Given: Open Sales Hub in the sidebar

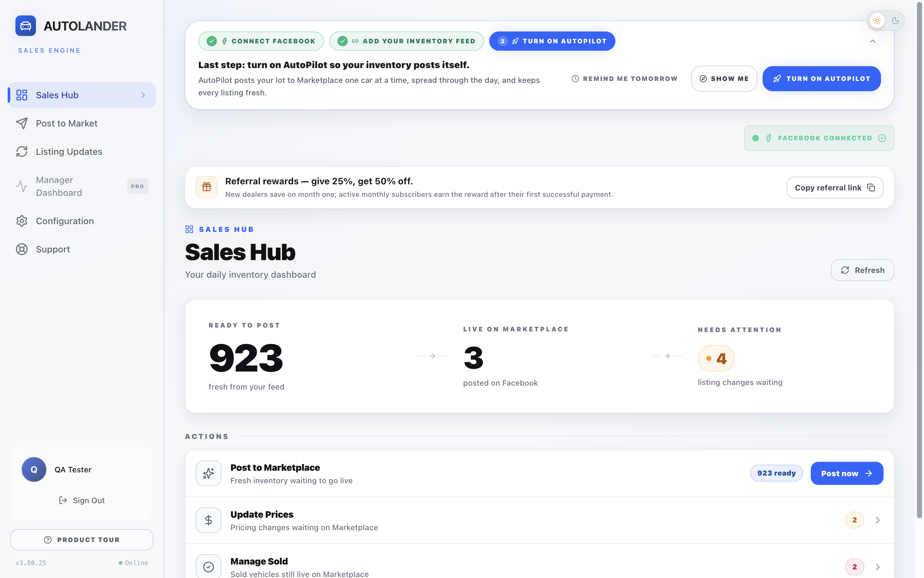Looking at the screenshot, I should (82, 95).
